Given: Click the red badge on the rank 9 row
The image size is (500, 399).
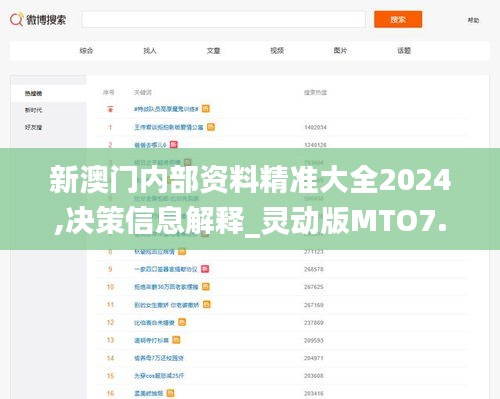Looking at the screenshot, I should pyautogui.click(x=205, y=269).
